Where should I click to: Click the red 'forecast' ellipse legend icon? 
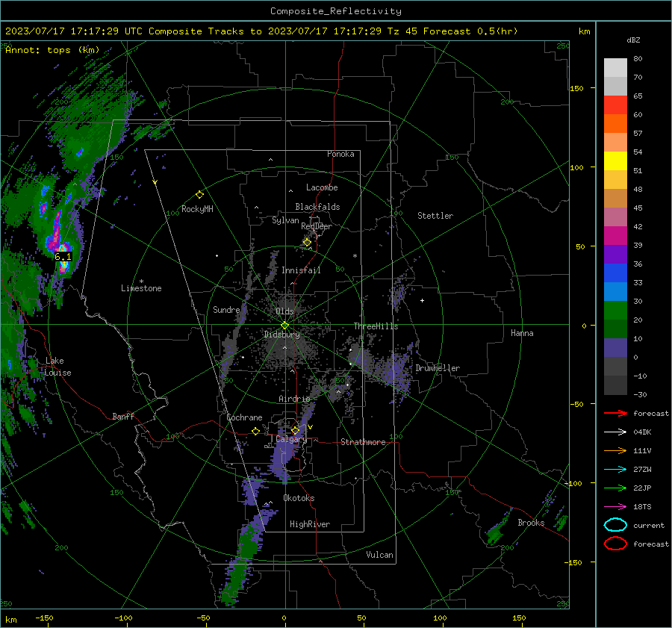(x=615, y=544)
